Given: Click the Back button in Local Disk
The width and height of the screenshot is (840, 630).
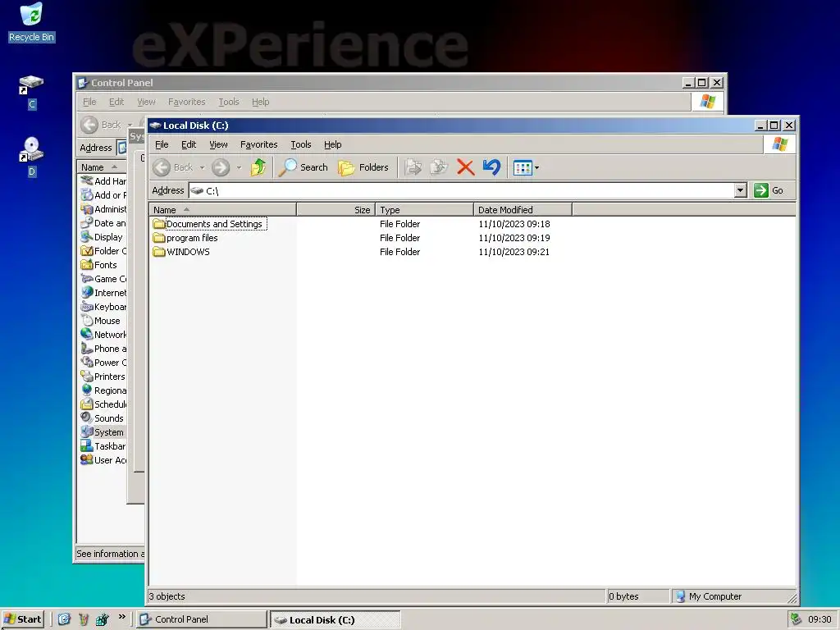Looking at the screenshot, I should [x=173, y=167].
